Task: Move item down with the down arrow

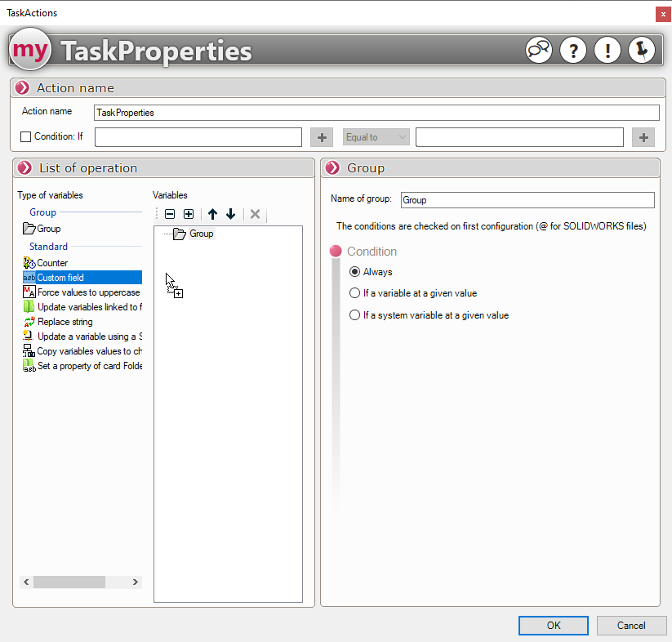Action: click(231, 214)
